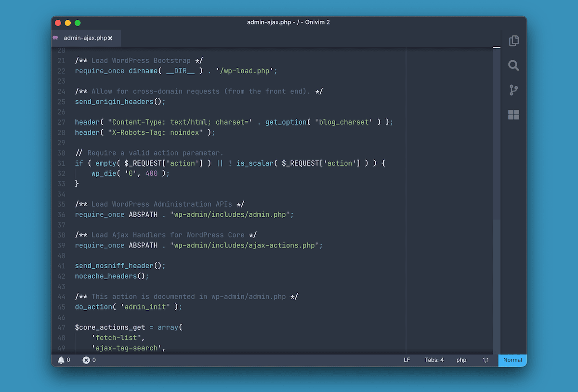Toggle the Vim mode badge in the status bar
This screenshot has height=392, width=578.
512,360
